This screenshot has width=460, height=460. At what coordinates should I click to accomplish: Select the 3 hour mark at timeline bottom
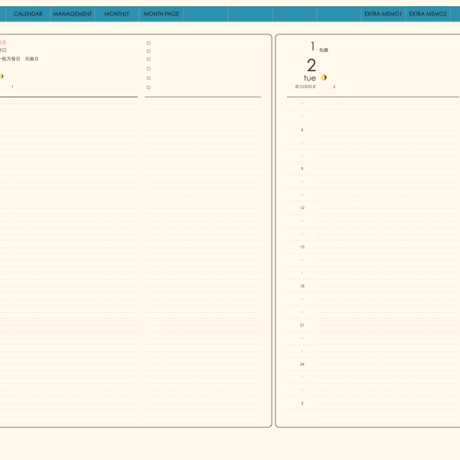[302, 403]
